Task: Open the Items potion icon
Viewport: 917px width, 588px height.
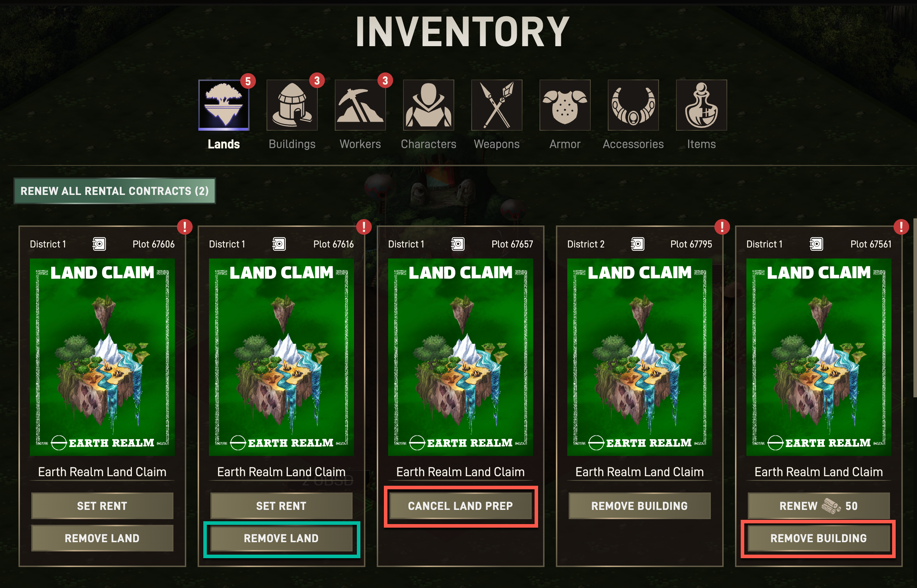Action: click(x=702, y=105)
